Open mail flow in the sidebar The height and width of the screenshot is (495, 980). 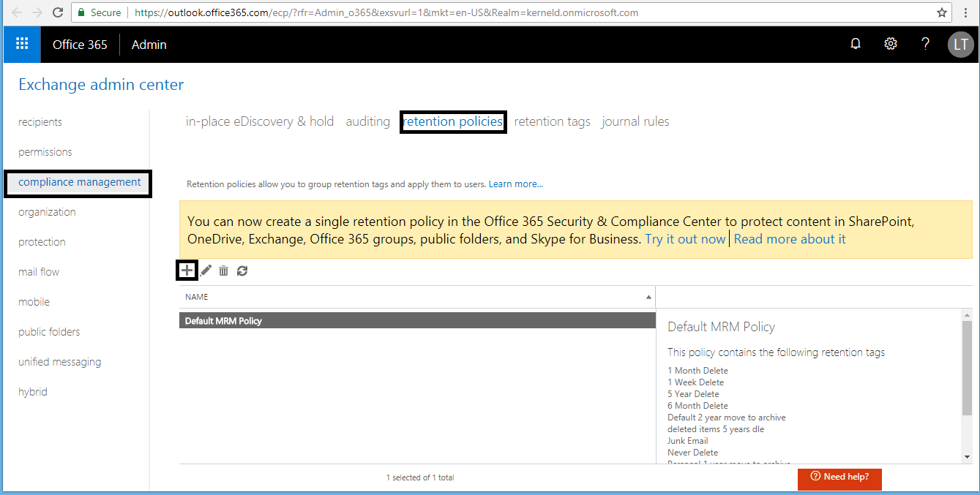click(x=39, y=272)
